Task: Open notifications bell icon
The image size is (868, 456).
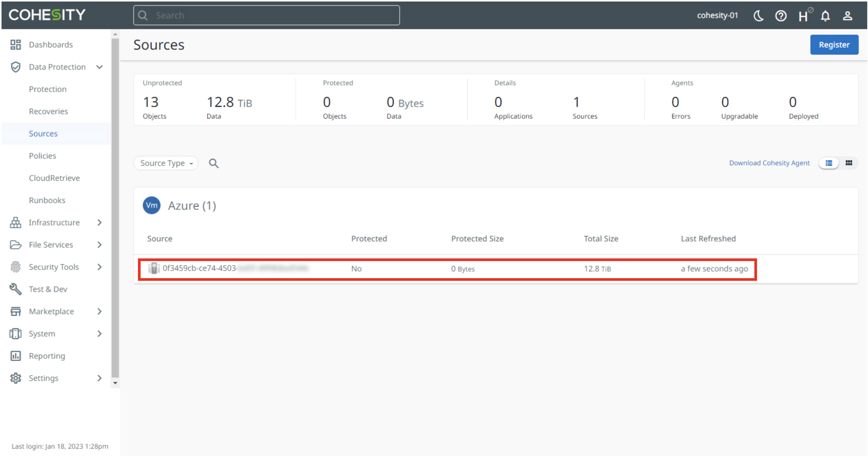Action: click(825, 16)
